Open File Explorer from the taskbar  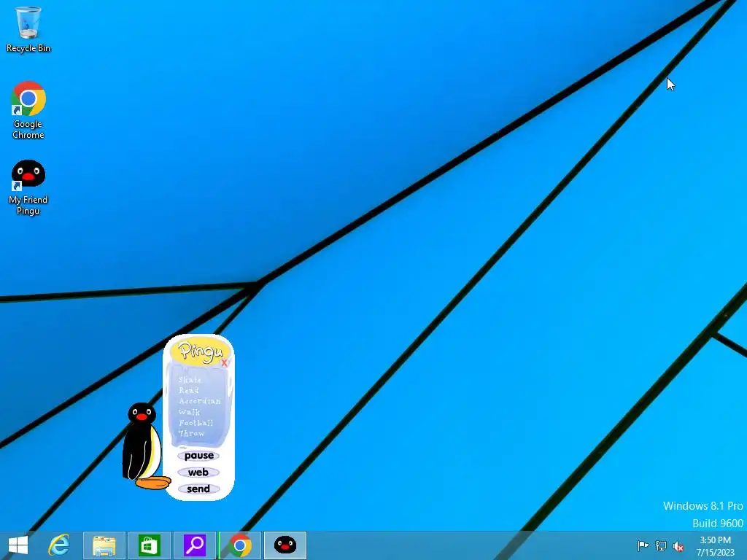104,545
